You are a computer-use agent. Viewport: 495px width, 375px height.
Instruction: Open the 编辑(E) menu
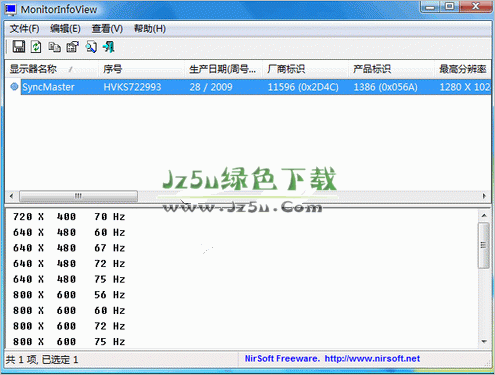[x=65, y=29]
